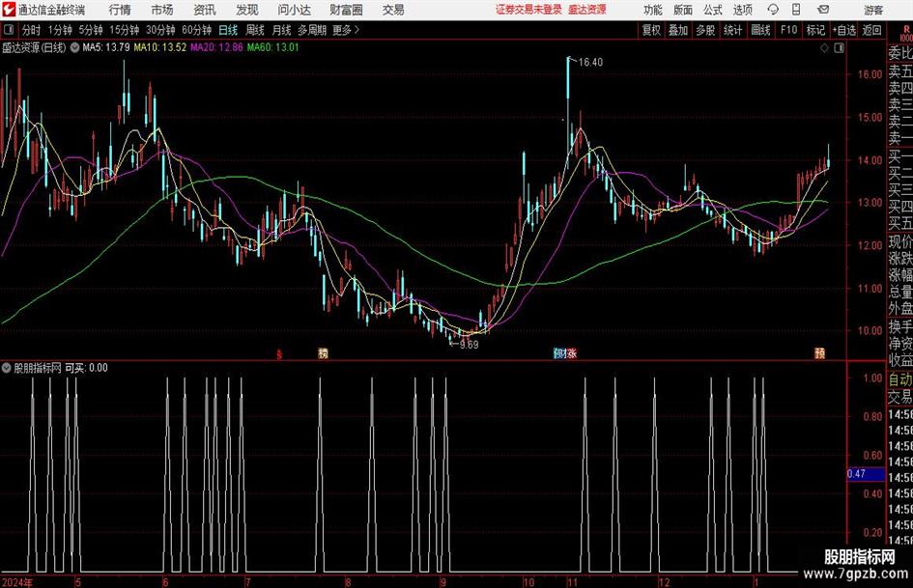Click the 9.69 low price label

[469, 345]
